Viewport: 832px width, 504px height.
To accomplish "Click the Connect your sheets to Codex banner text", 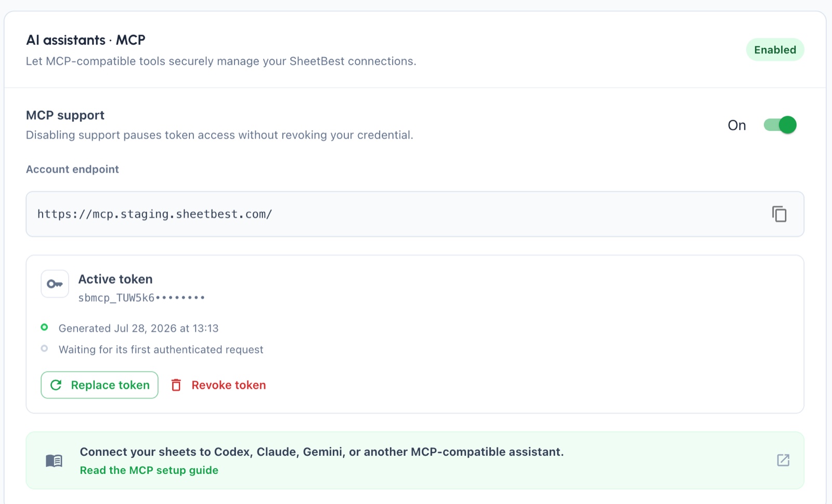I will pos(321,452).
